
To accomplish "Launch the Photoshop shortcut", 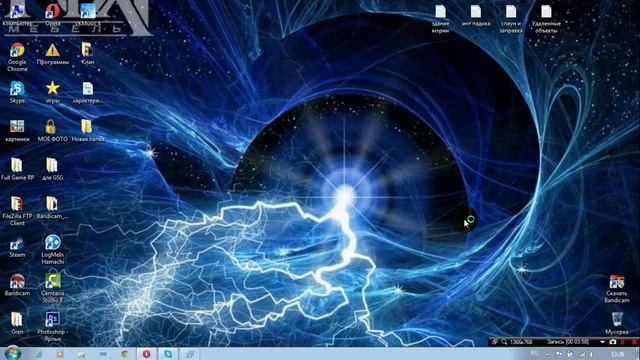I will tap(52, 326).
